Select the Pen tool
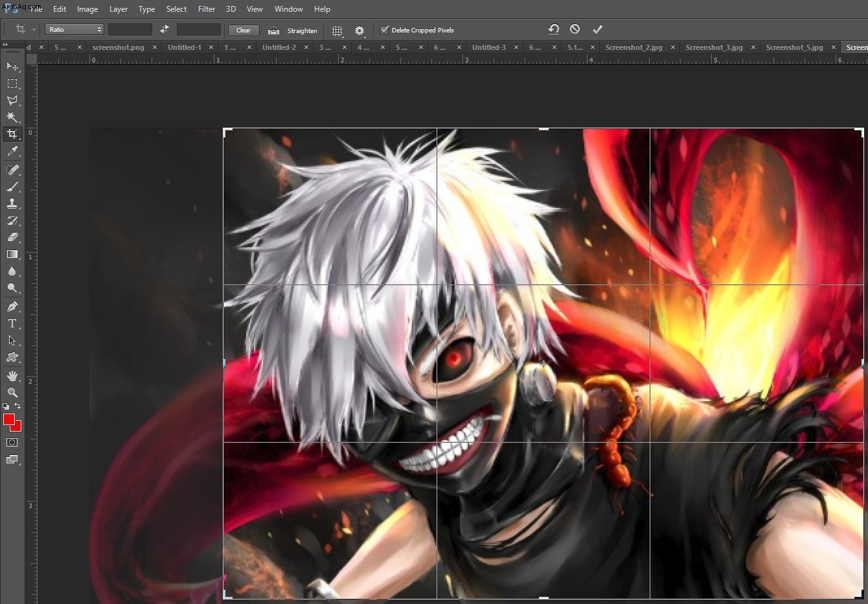The width and height of the screenshot is (868, 604). click(12, 307)
